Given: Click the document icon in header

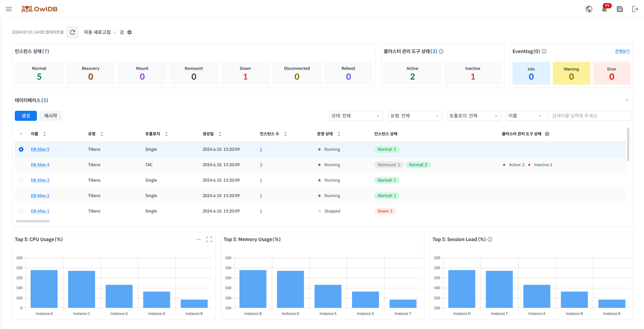Looking at the screenshot, I should pyautogui.click(x=620, y=9).
